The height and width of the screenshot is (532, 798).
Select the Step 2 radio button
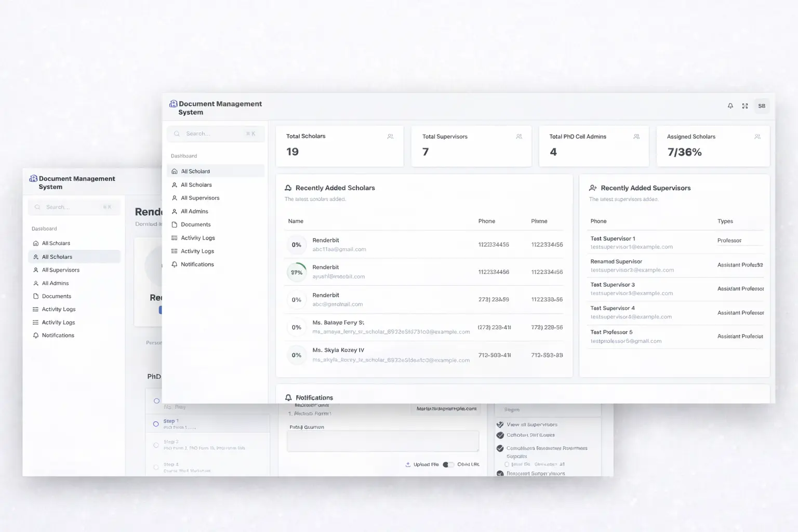[x=156, y=445]
